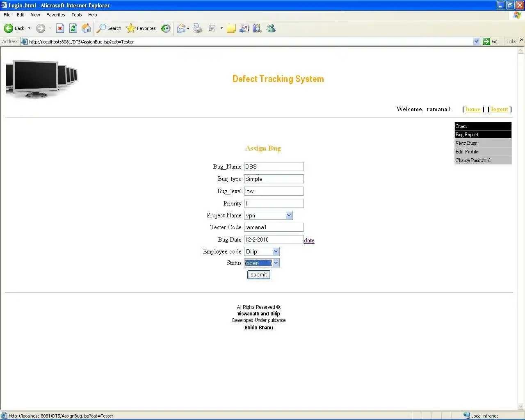Viewport: 525px width, 420px height.
Task: Expand the toolbar chevron beside Links
Action: click(522, 40)
